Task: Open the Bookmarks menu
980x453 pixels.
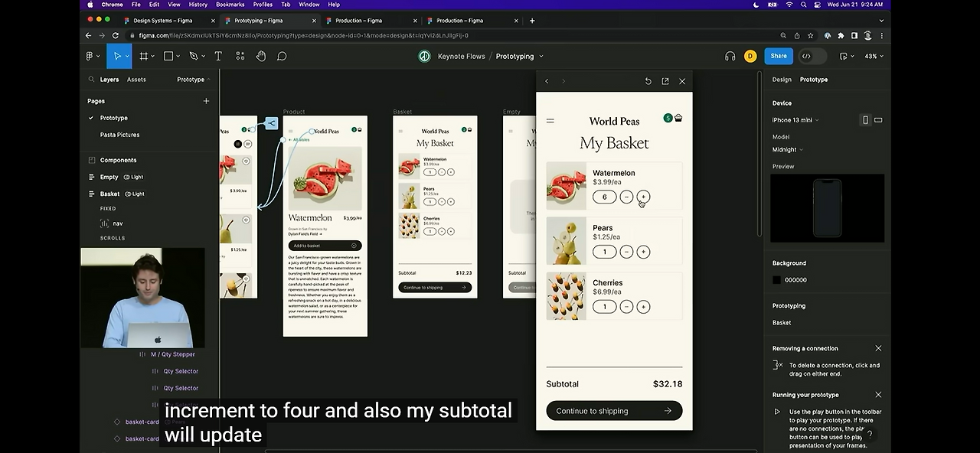Action: click(230, 5)
